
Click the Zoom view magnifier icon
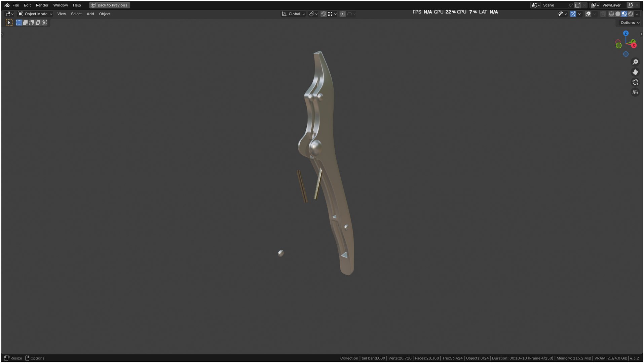(x=635, y=62)
